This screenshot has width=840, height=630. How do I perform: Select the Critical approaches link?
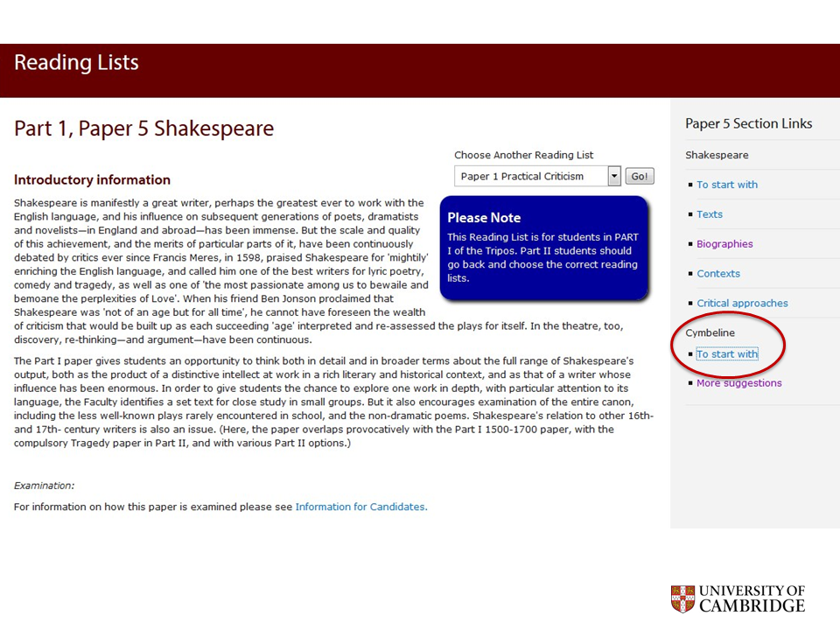point(741,304)
